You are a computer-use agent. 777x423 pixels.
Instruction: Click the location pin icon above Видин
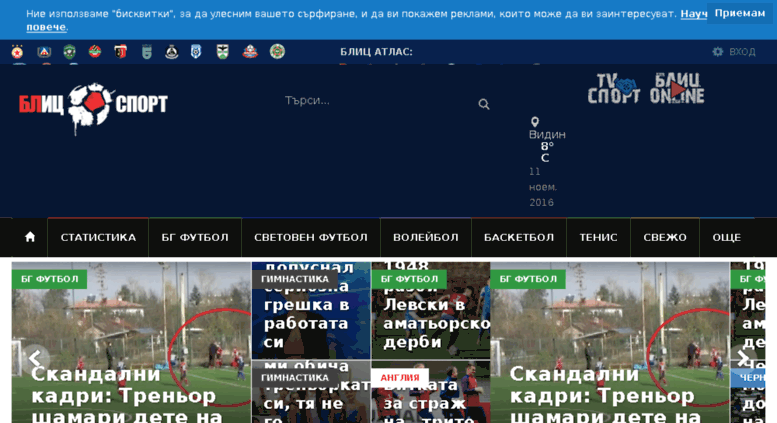pos(535,122)
